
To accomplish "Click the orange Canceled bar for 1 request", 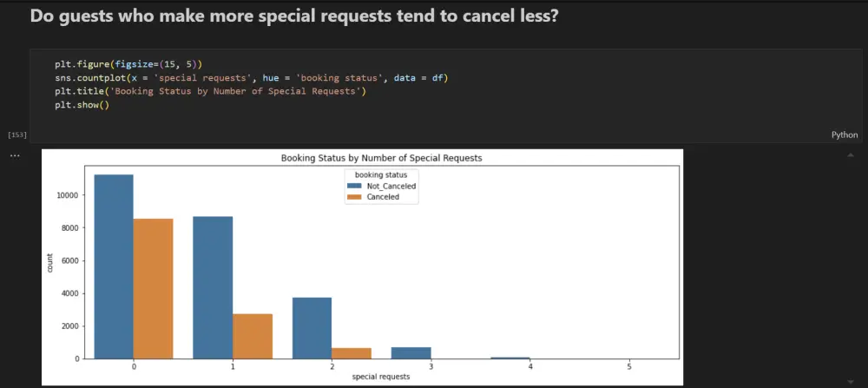I will click(253, 336).
